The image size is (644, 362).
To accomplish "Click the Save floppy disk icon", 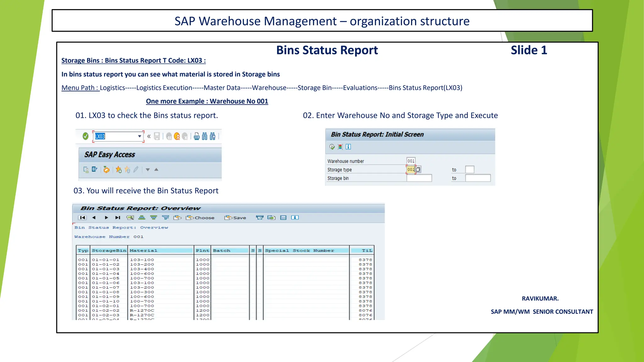I will click(157, 136).
